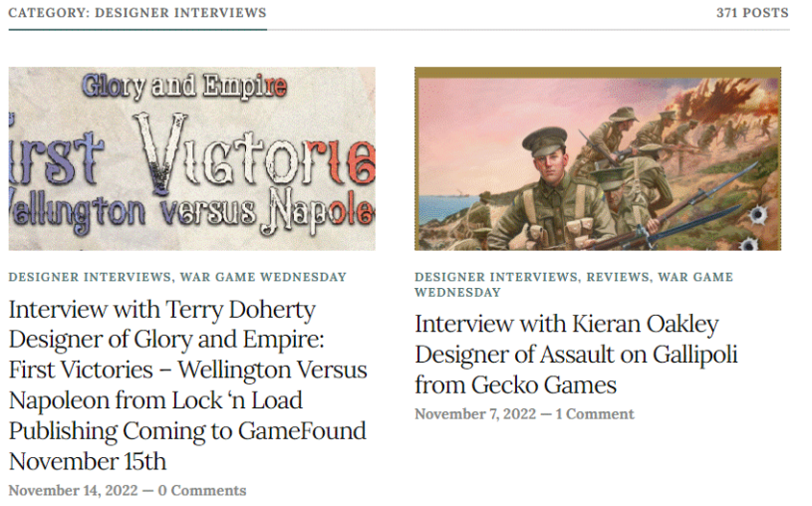Click 'Wellington versus Napoleon' text in banner
812x506 pixels.
191,211
